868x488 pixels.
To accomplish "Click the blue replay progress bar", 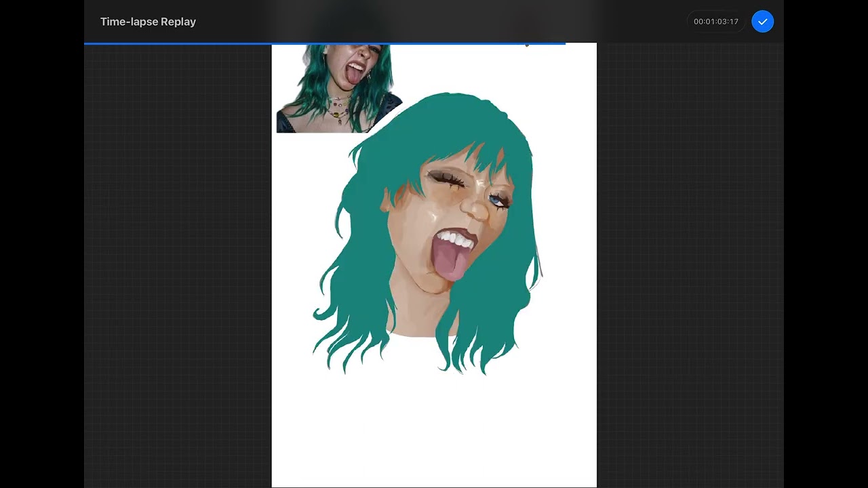I will (x=325, y=43).
